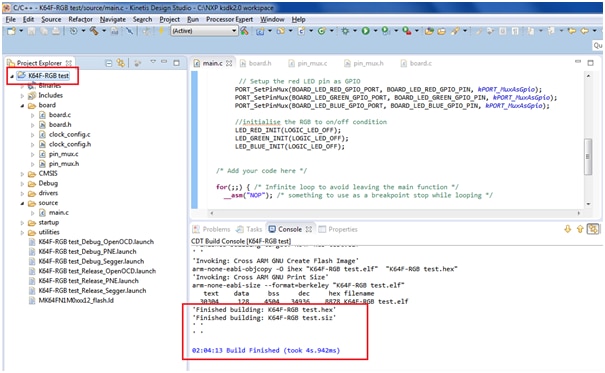The height and width of the screenshot is (373, 605).
Task: Collapse the board folder node
Action: pyautogui.click(x=22, y=106)
